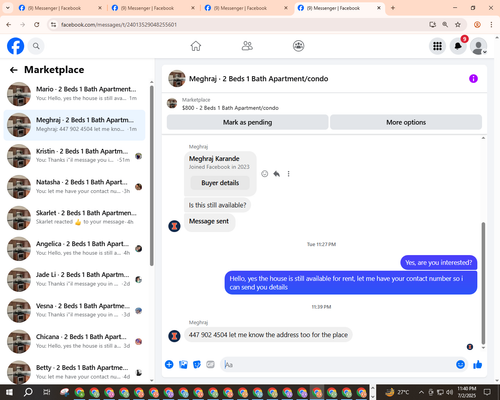Go to the Home feed icon
Viewport: 500px width, 400px height.
(x=196, y=46)
